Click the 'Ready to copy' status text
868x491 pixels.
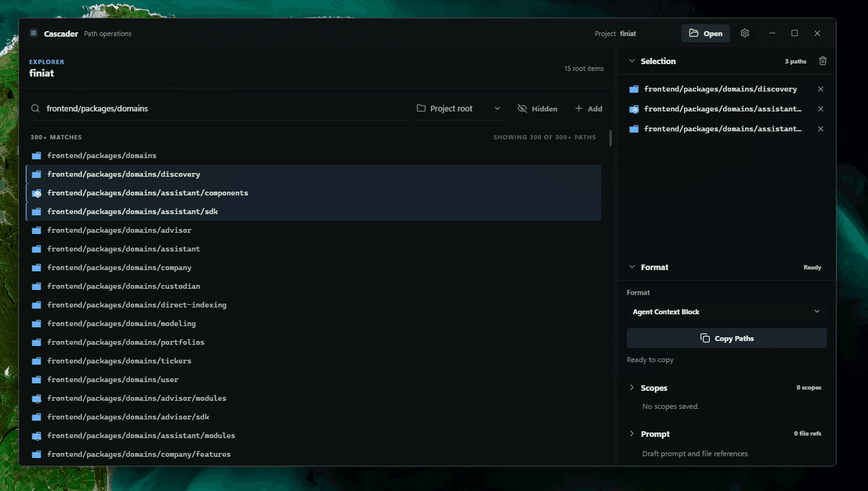tap(650, 360)
